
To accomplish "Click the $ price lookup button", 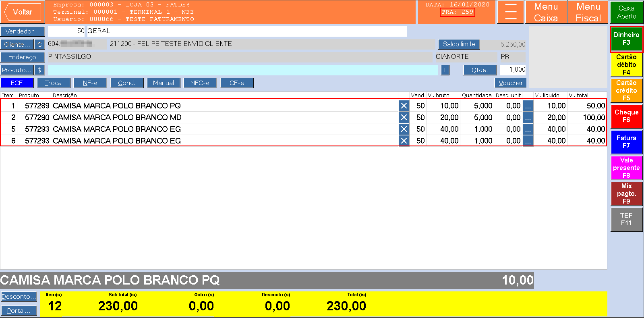I will [x=39, y=70].
